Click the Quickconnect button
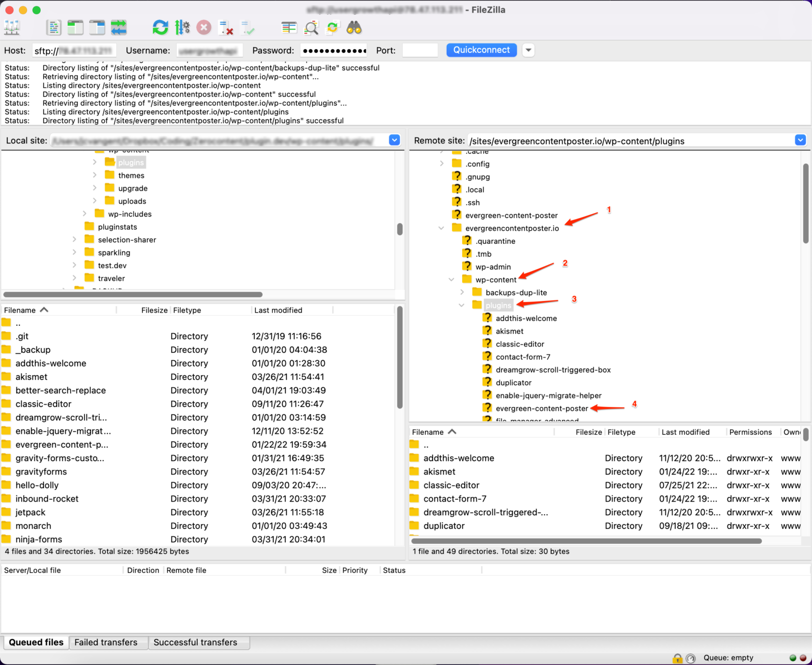 [x=481, y=50]
